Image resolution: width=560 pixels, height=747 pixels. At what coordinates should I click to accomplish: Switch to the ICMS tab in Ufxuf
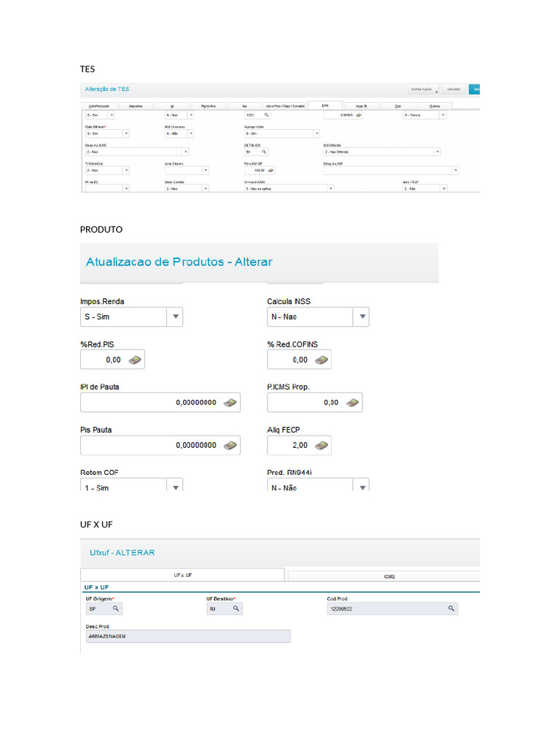pos(389,576)
